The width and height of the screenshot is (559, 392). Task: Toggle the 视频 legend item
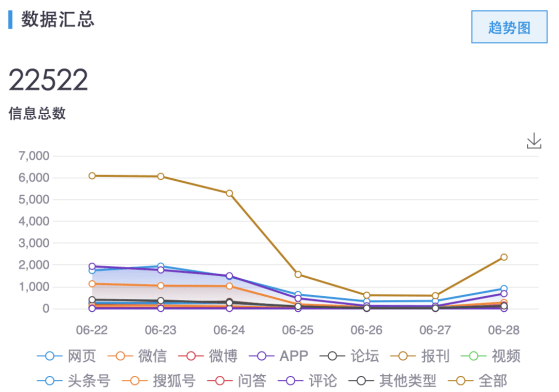tap(491, 356)
